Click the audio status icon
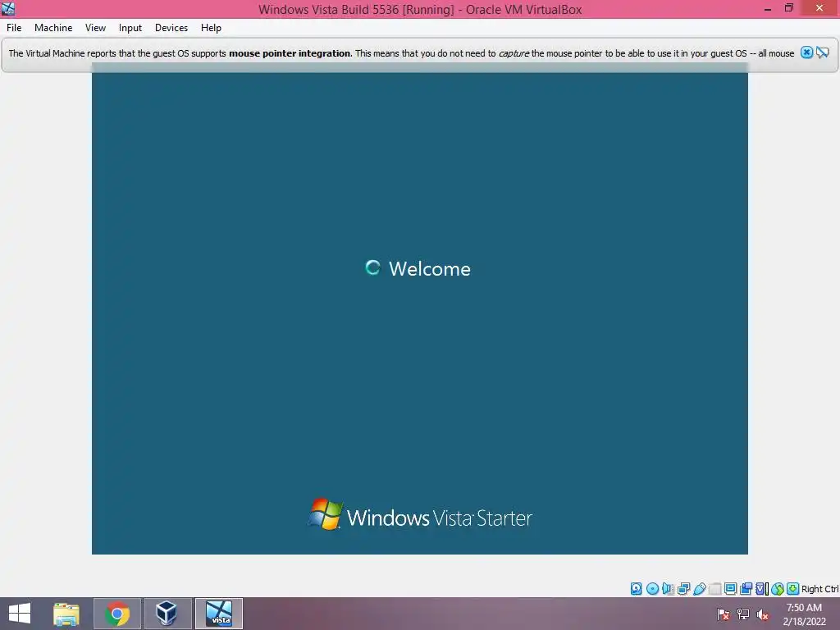 [x=668, y=589]
